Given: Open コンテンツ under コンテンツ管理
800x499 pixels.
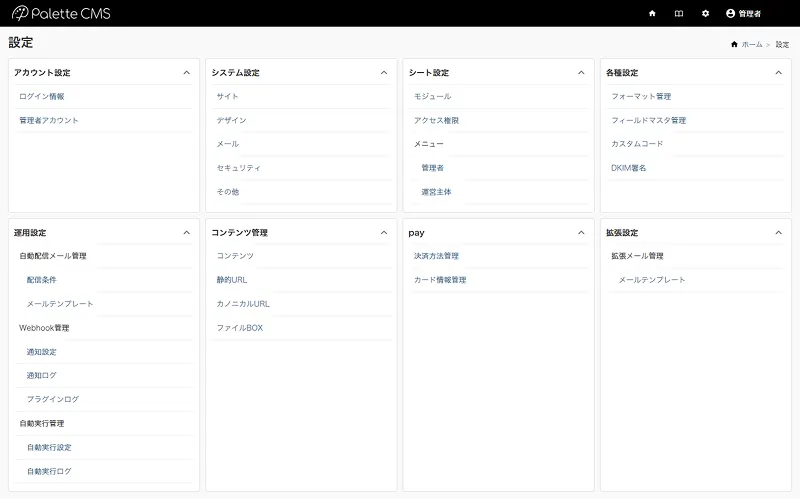Looking at the screenshot, I should pos(235,256).
